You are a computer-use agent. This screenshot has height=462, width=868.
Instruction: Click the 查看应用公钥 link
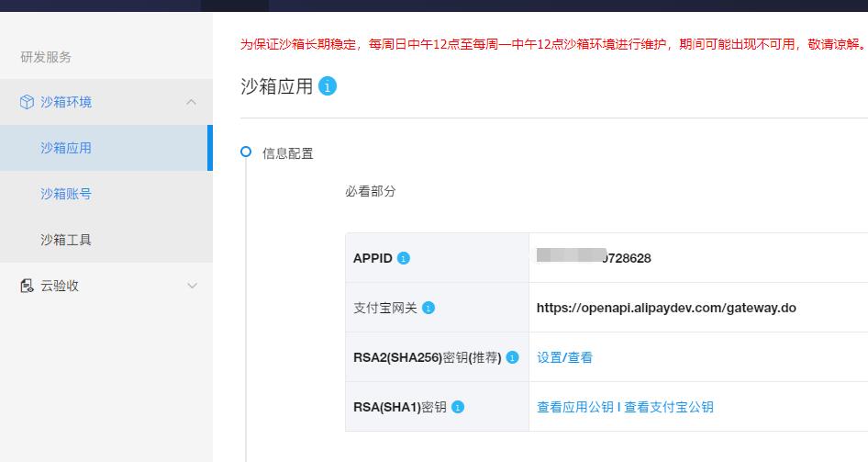point(575,407)
